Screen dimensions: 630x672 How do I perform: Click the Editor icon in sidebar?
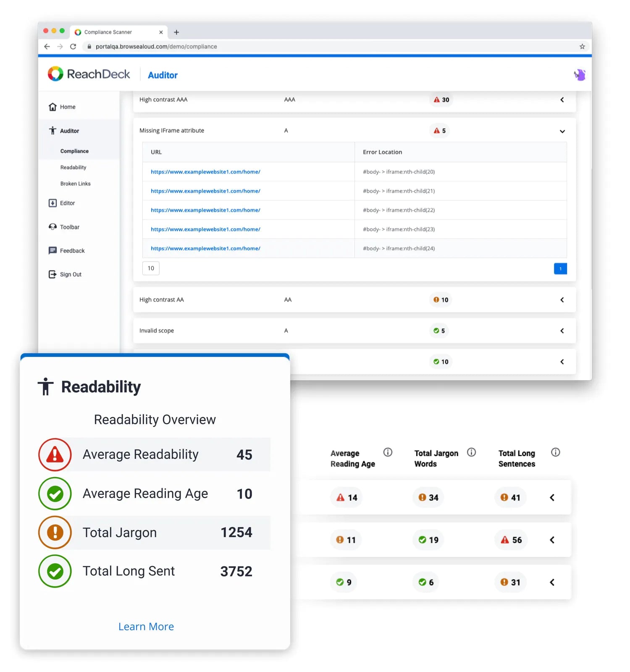[52, 203]
